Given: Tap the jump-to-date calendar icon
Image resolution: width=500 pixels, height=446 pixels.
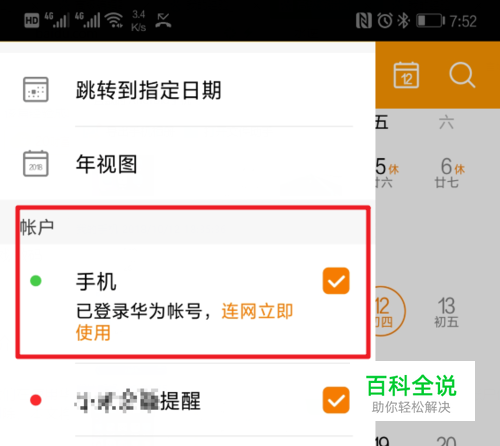Looking at the screenshot, I should [x=36, y=89].
